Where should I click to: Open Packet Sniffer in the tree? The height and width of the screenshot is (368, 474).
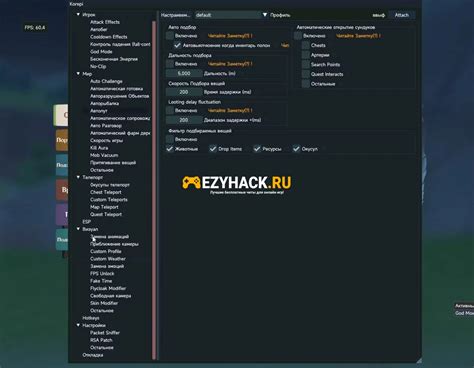pos(105,332)
